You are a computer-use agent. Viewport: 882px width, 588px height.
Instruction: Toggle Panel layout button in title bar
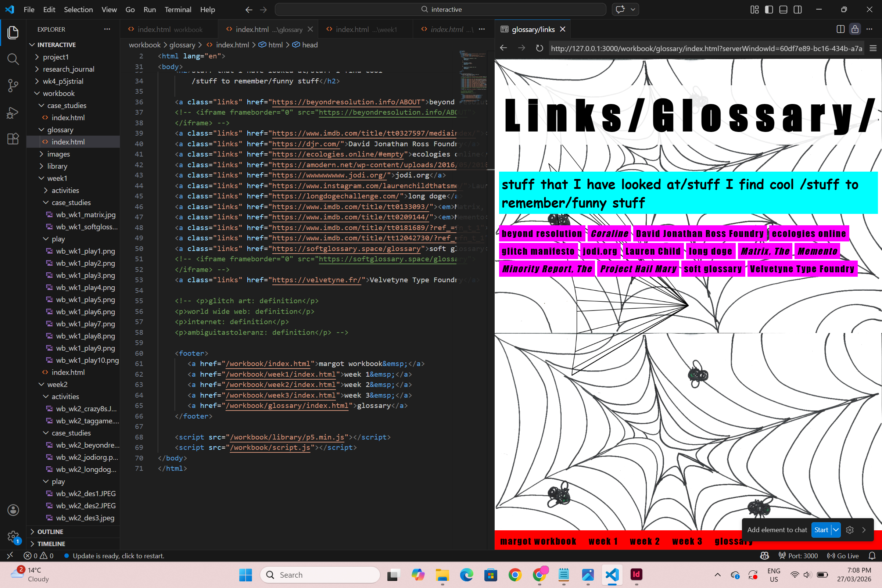783,10
